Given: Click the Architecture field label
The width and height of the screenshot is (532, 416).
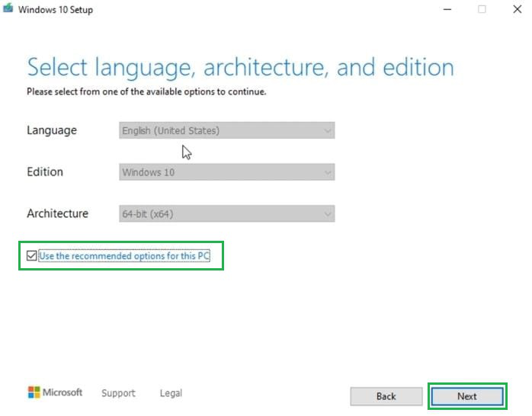Looking at the screenshot, I should coord(58,213).
